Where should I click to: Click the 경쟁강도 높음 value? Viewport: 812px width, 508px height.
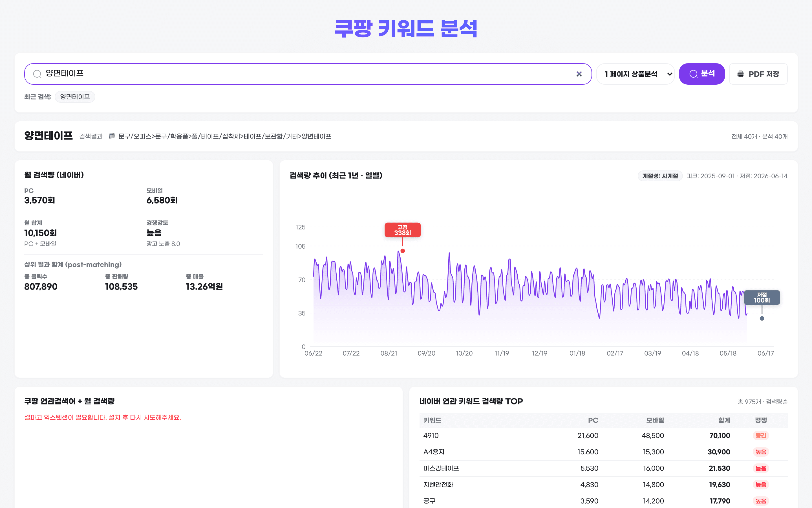(154, 233)
